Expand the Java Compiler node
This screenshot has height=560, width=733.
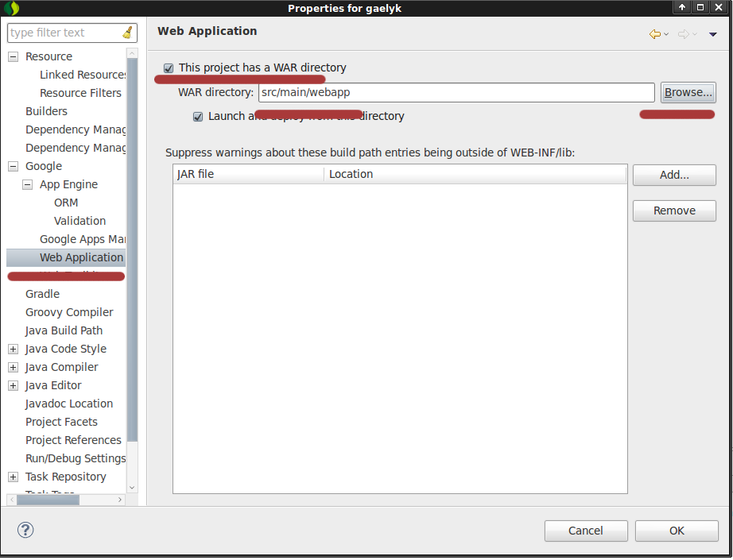[13, 368]
